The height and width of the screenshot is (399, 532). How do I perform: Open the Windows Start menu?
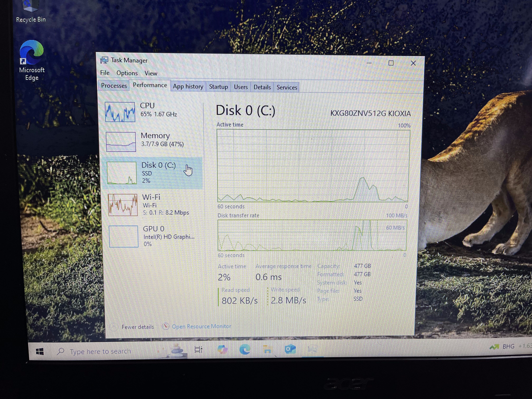pyautogui.click(x=40, y=352)
